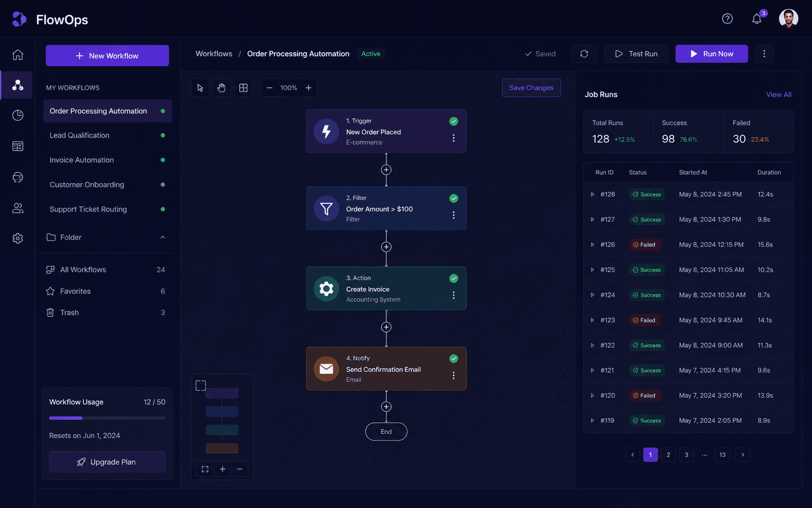The width and height of the screenshot is (812, 508).
Task: Click the End node
Action: (x=386, y=432)
